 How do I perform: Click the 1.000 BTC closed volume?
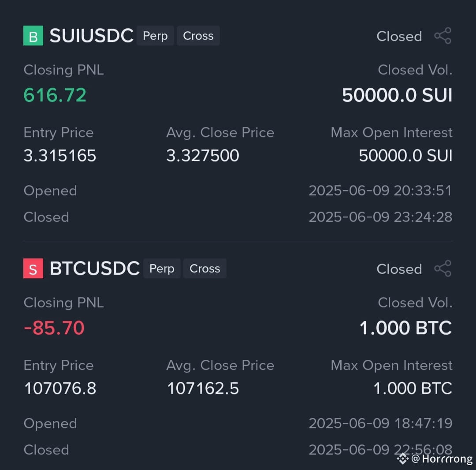[406, 328]
